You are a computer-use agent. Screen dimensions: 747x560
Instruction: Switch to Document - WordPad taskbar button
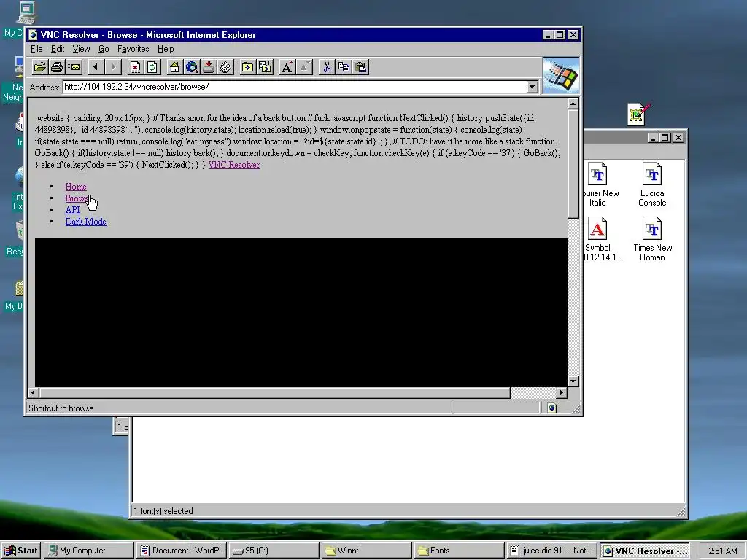182,551
